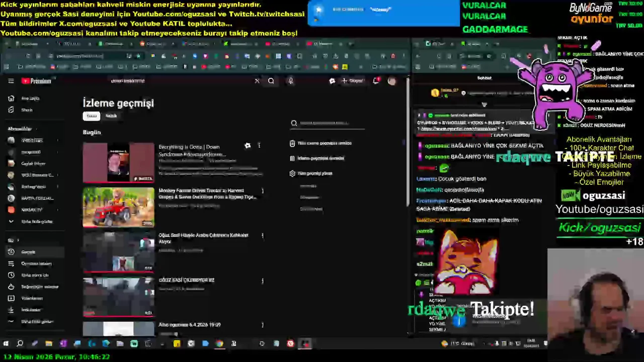Image resolution: width=644 pixels, height=362 pixels.
Task: Open Windows taskbar search
Action: pos(20,344)
